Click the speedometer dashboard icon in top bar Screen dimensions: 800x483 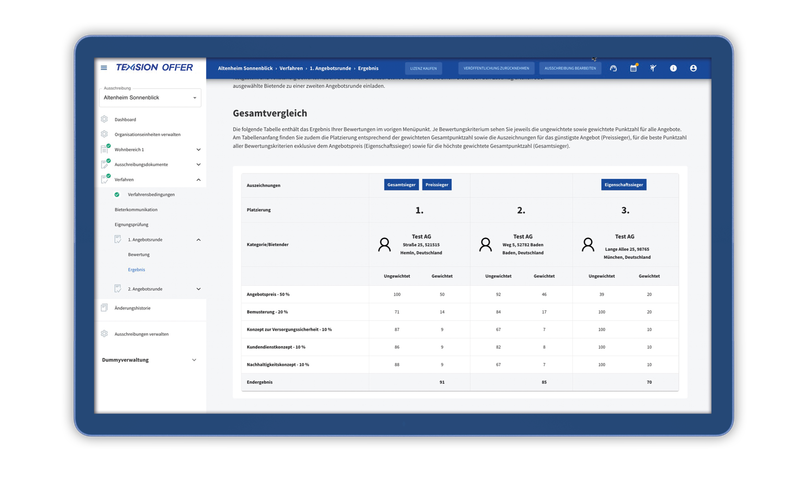[x=613, y=68]
